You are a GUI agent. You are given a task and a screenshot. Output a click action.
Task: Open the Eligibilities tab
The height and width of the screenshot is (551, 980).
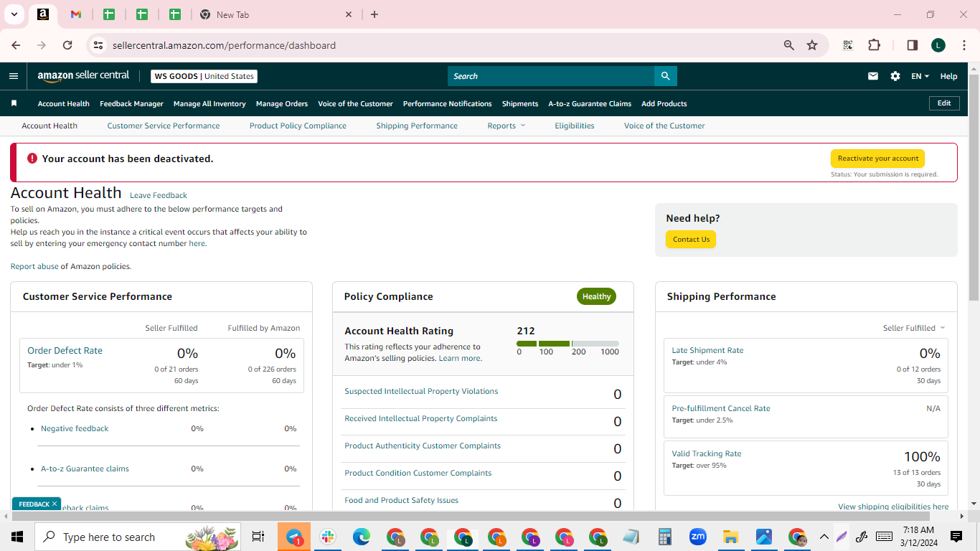(x=575, y=126)
